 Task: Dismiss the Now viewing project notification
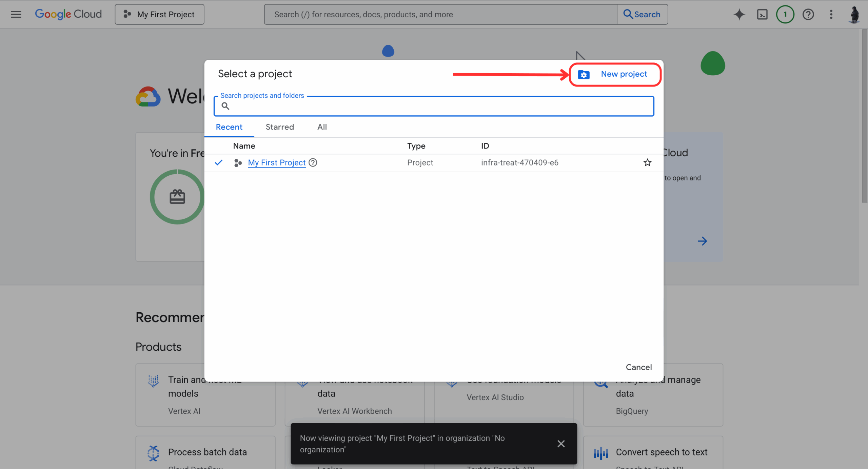[x=561, y=444]
